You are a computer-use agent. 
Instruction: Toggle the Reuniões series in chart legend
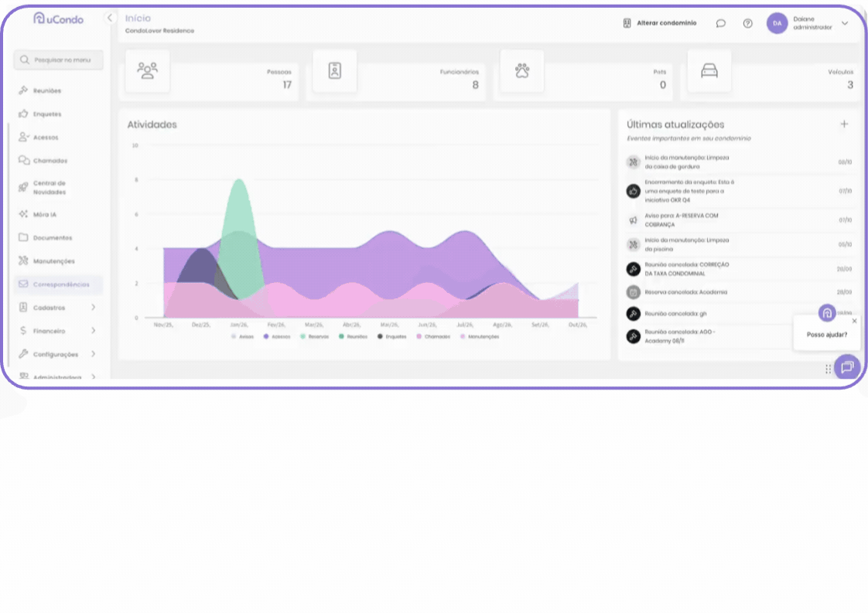354,336
